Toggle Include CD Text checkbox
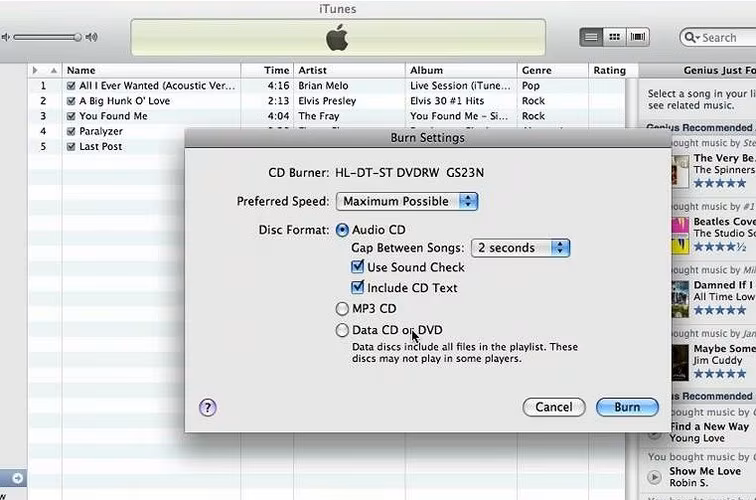 click(357, 287)
